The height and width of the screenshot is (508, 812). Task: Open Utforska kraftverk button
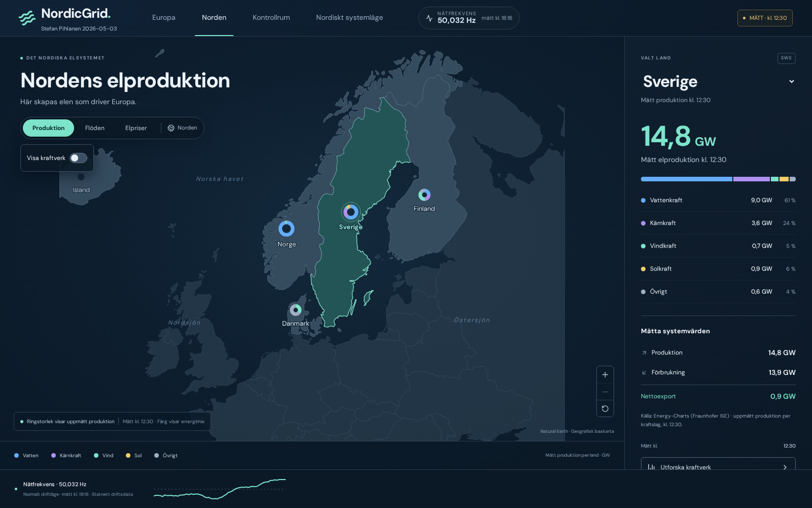tap(718, 464)
